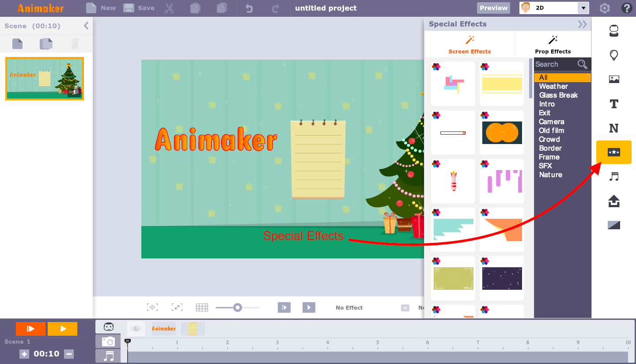Filter effects by Border
This screenshot has height=364, width=636.
point(550,148)
